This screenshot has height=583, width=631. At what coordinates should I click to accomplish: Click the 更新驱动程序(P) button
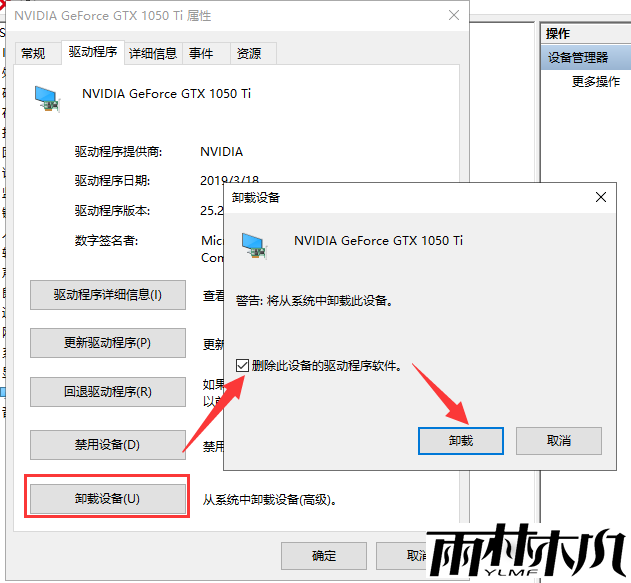[108, 343]
